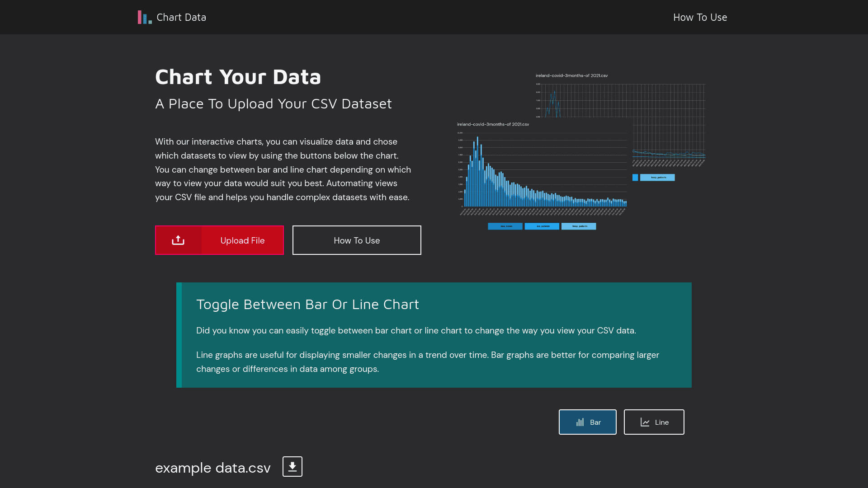The width and height of the screenshot is (868, 488).
Task: Click the Toggle Between Bar Or Line Chart heading
Action: coord(307,304)
